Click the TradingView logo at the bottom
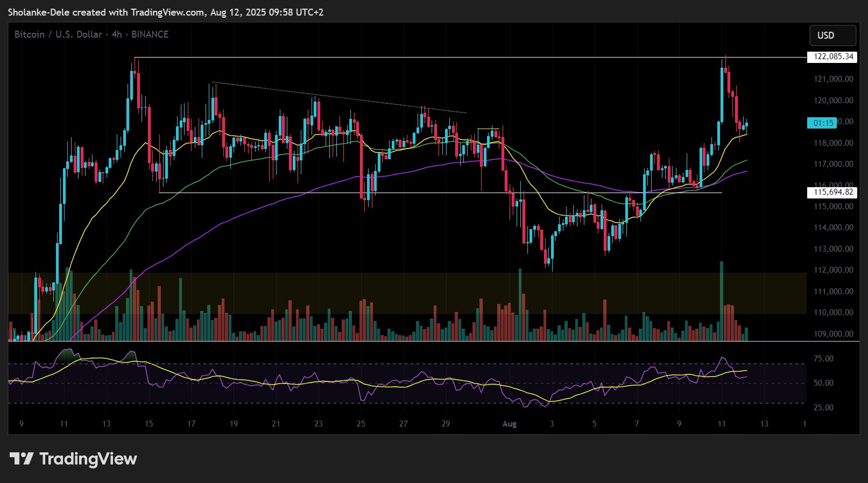This screenshot has width=868, height=483. (74, 459)
